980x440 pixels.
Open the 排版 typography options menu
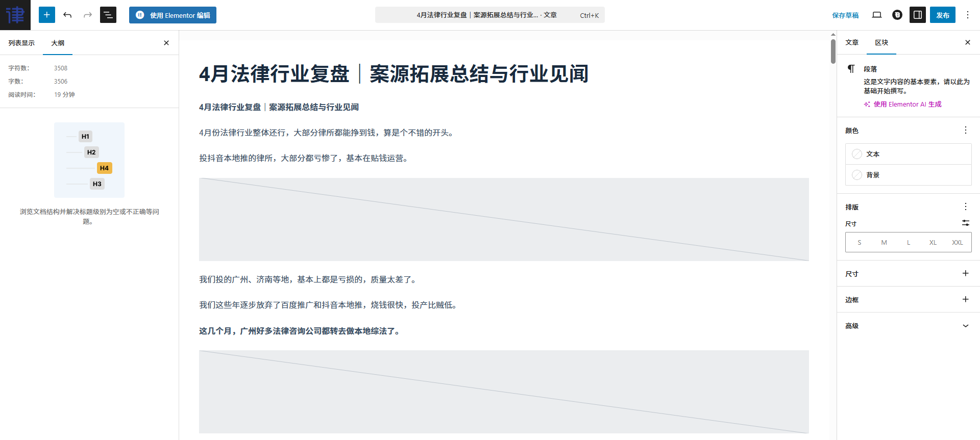pyautogui.click(x=966, y=206)
